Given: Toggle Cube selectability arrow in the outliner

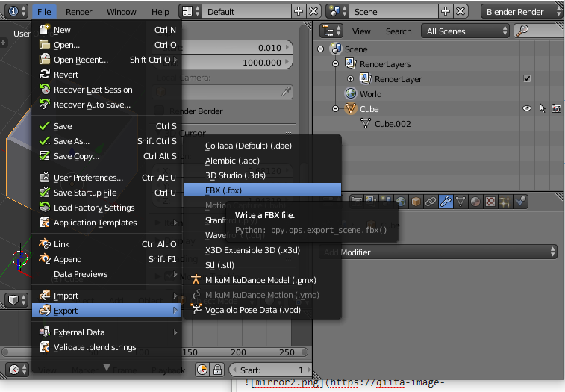Looking at the screenshot, I should coord(543,108).
